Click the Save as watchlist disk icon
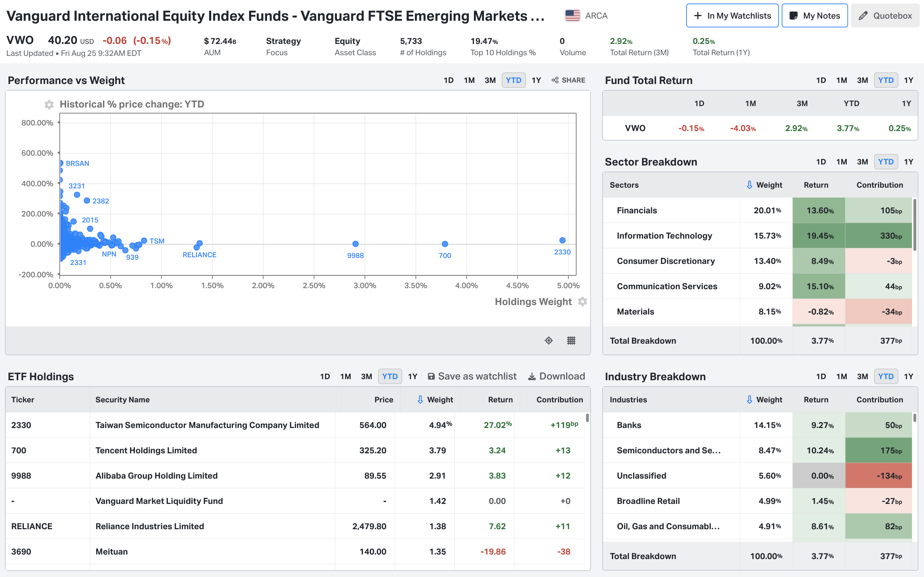Image resolution: width=924 pixels, height=577 pixels. [x=431, y=377]
